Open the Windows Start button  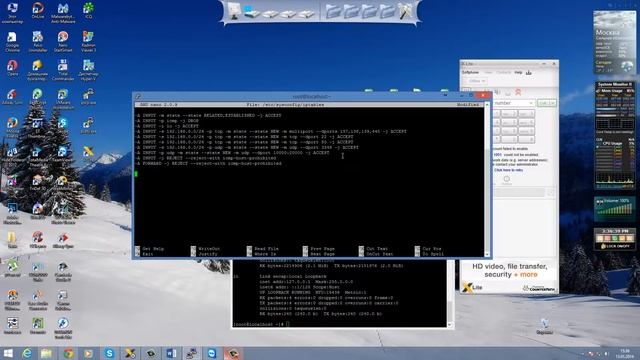(8, 353)
